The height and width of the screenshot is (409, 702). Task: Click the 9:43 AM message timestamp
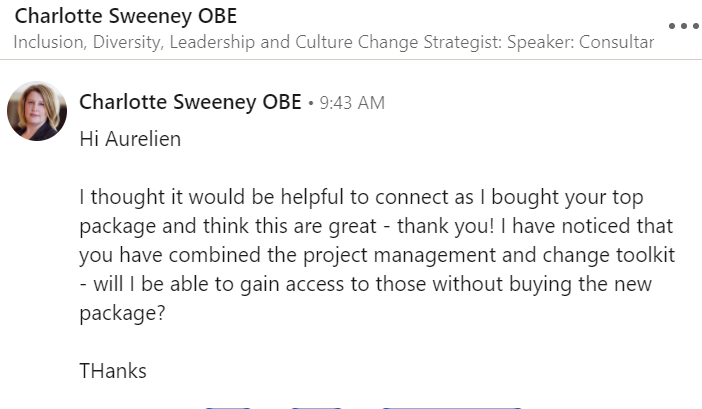(352, 104)
